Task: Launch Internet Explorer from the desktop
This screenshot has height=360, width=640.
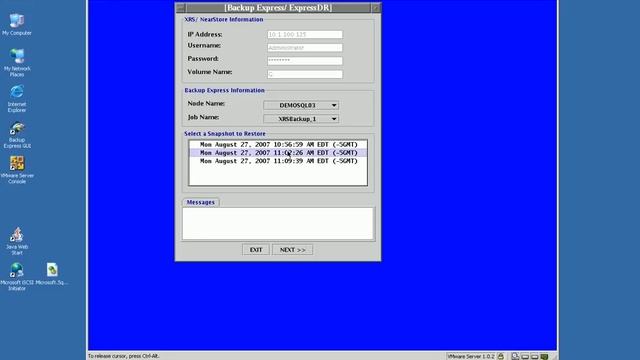Action: (x=17, y=98)
